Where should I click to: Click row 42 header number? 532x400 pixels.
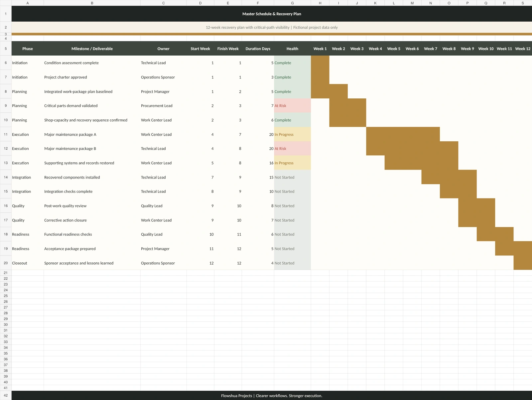(6, 396)
